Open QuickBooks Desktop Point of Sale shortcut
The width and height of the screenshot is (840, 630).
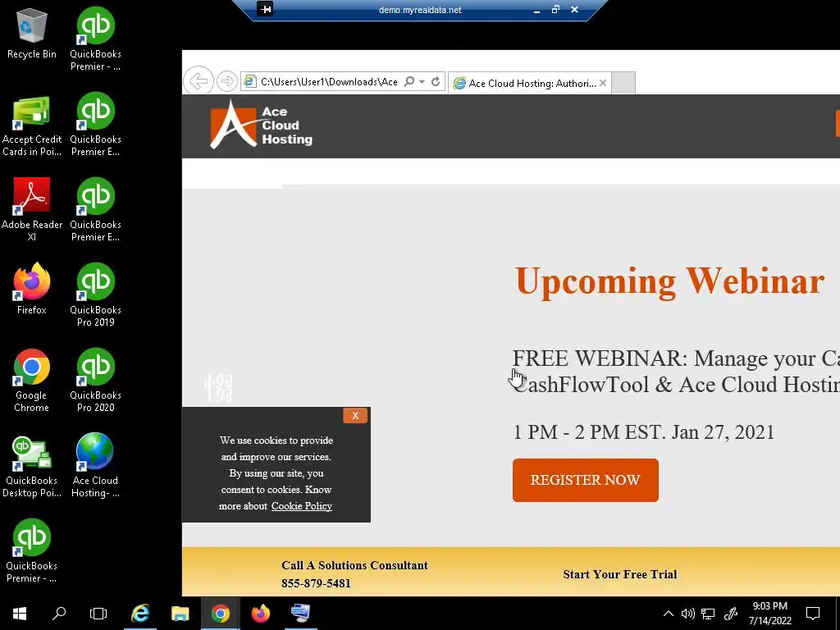(x=32, y=466)
